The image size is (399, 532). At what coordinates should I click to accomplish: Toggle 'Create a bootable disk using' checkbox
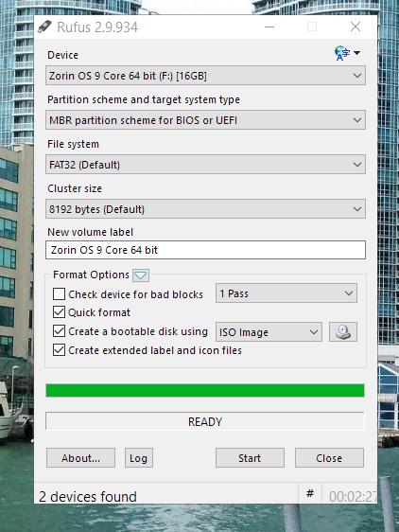click(x=59, y=330)
